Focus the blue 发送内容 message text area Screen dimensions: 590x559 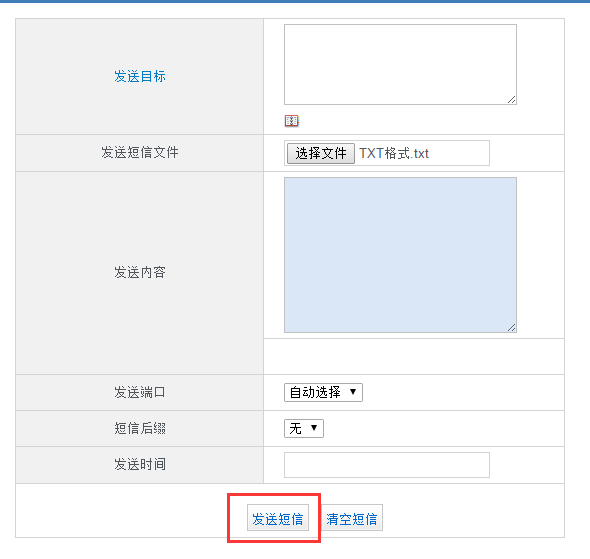coord(400,255)
